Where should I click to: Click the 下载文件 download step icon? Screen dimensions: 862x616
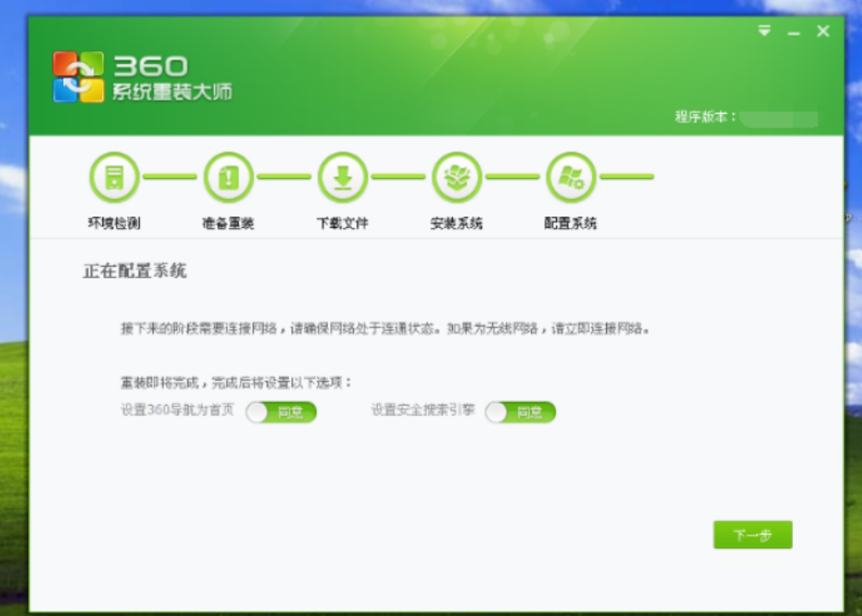point(341,176)
